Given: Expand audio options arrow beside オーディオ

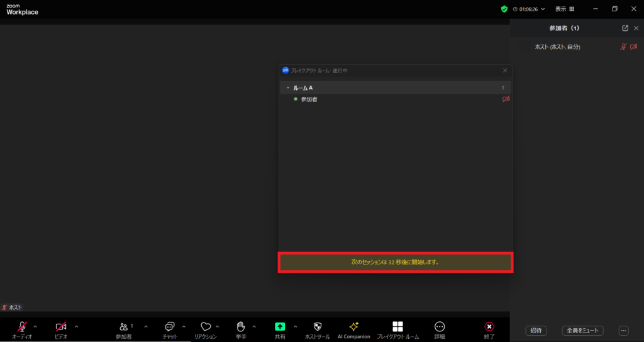Looking at the screenshot, I should pyautogui.click(x=35, y=326).
